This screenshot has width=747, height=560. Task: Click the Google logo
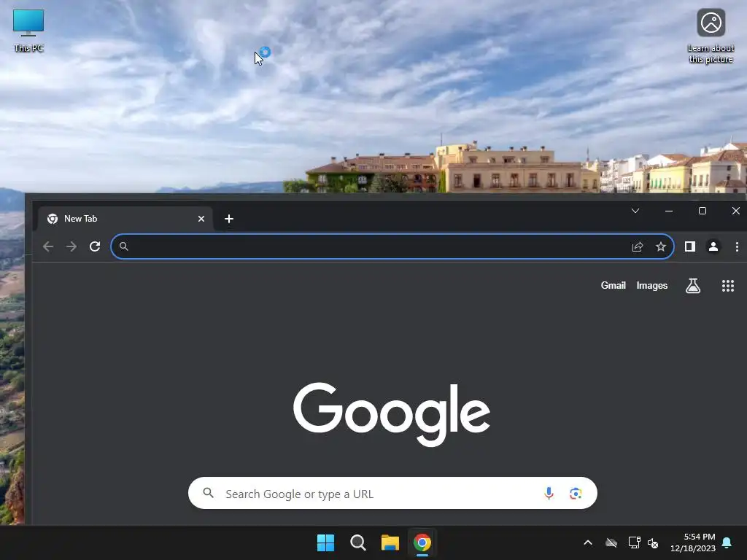coord(392,414)
